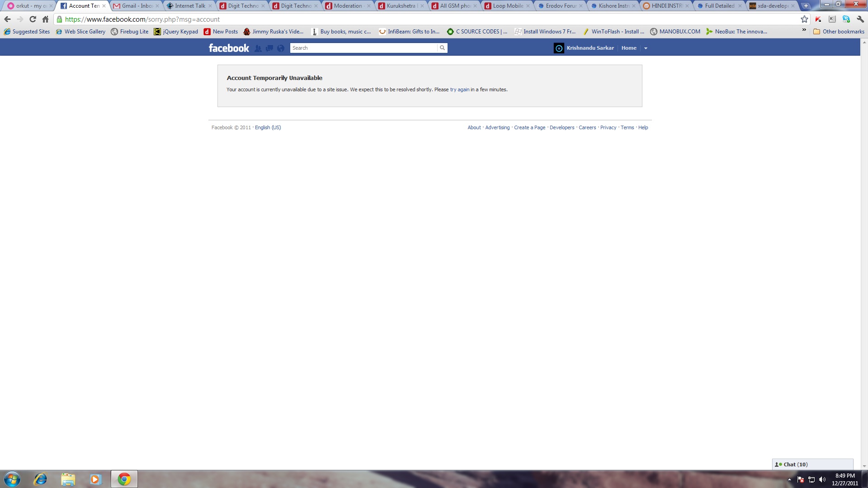Open the Create a Page footer link
This screenshot has width=868, height=488.
tap(529, 127)
